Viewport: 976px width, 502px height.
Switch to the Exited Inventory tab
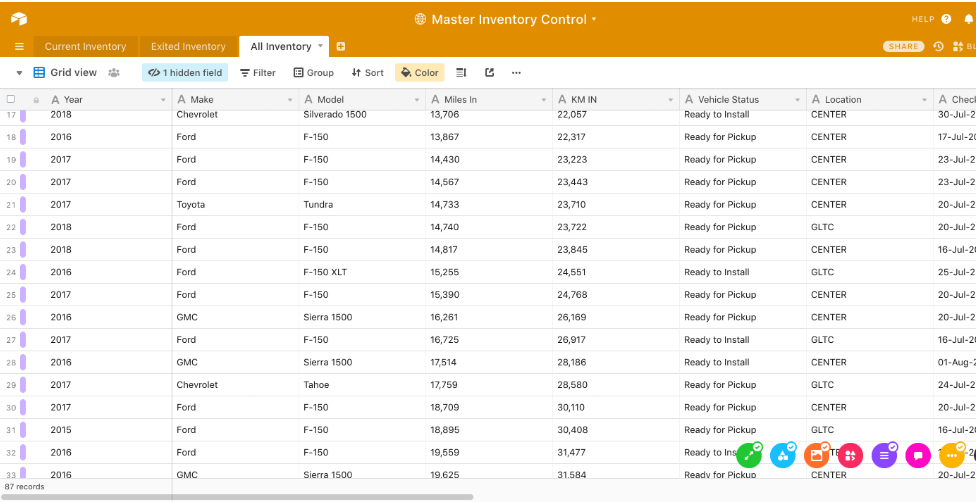pyautogui.click(x=188, y=47)
